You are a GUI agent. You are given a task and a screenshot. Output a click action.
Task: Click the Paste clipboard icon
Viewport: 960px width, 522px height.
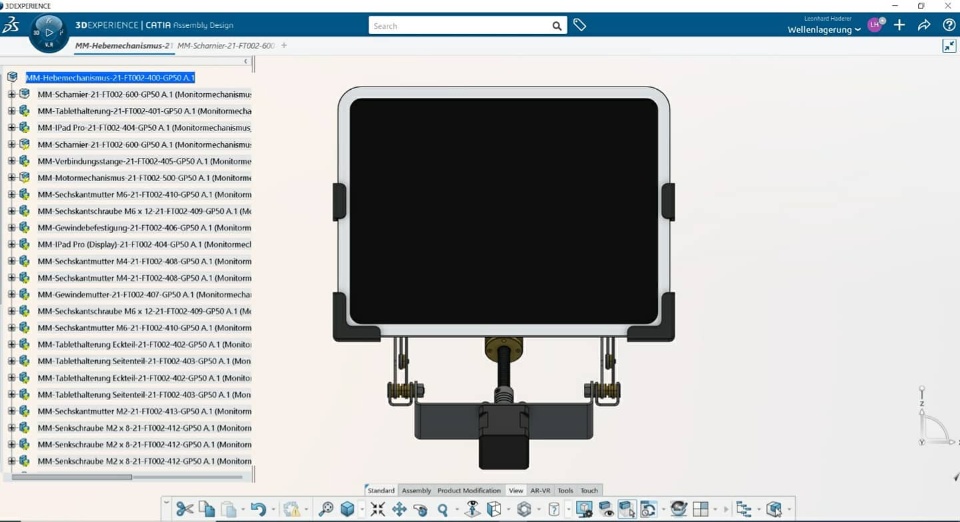tap(229, 509)
